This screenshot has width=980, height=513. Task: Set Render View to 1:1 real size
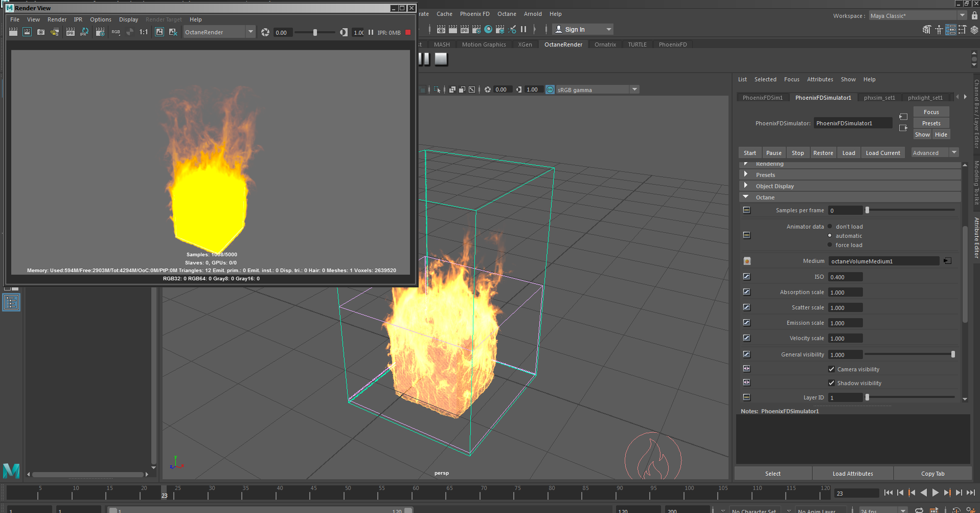coord(144,32)
